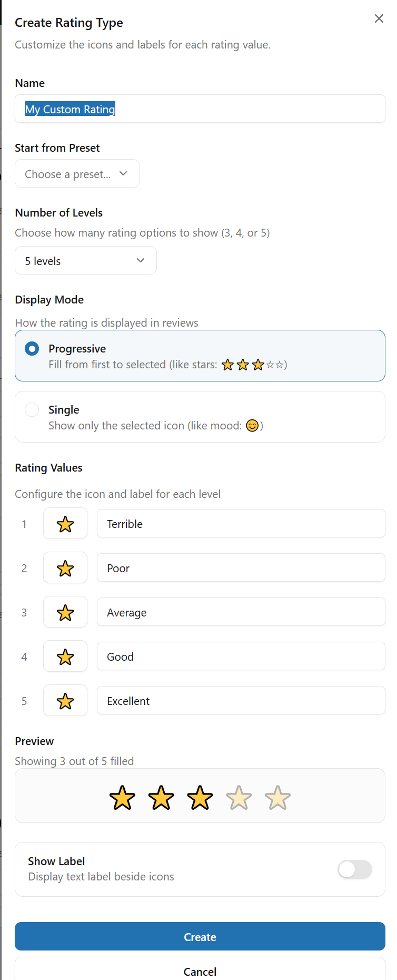Edit the Terrible label field
Screen dimensions: 397x980
[x=241, y=524]
